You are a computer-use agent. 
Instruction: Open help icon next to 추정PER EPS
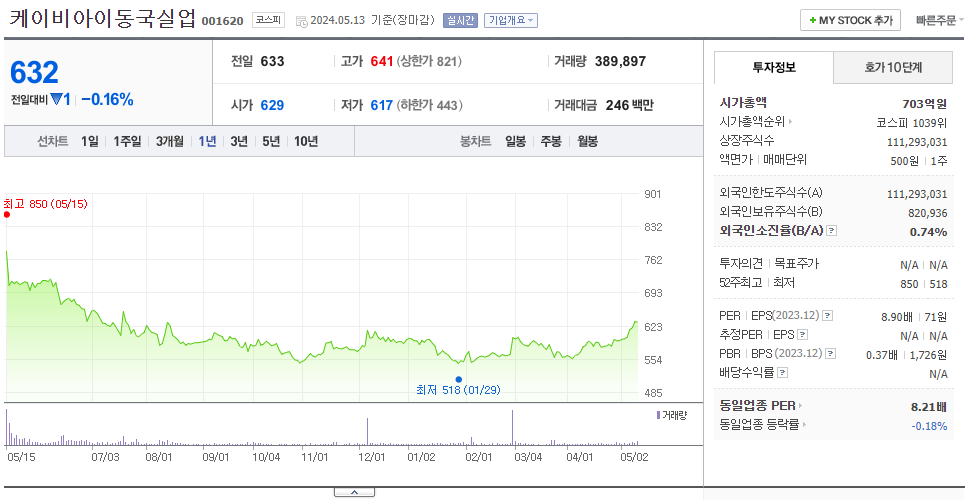tap(802, 335)
